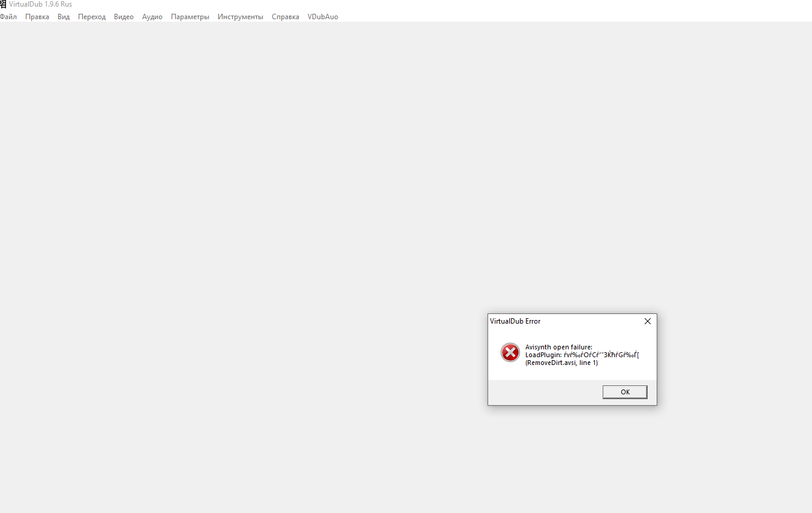Click the '(RemoveDirt.avsi, line 1)' text

[561, 363]
